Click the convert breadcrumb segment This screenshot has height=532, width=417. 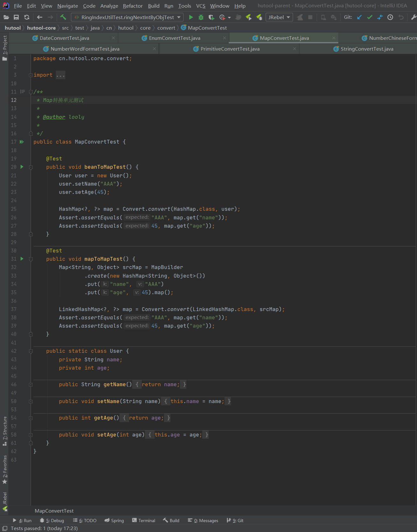tap(166, 28)
